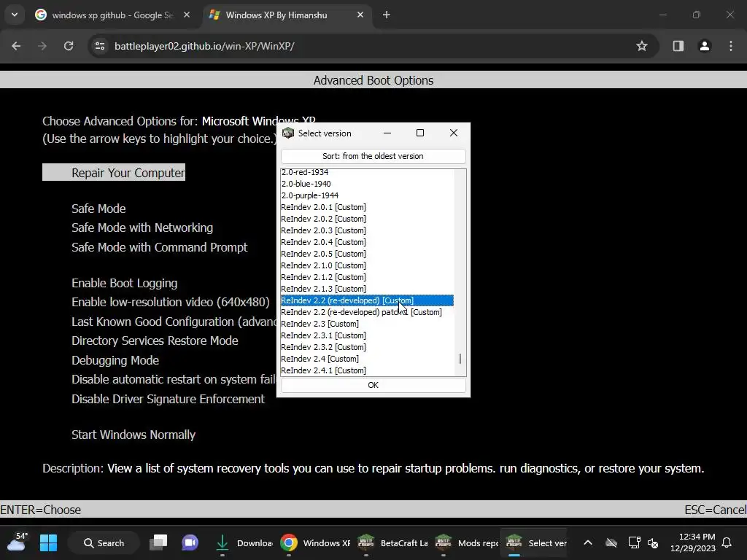Select ReIndev 2.0.4 [Custom]

[367, 242]
